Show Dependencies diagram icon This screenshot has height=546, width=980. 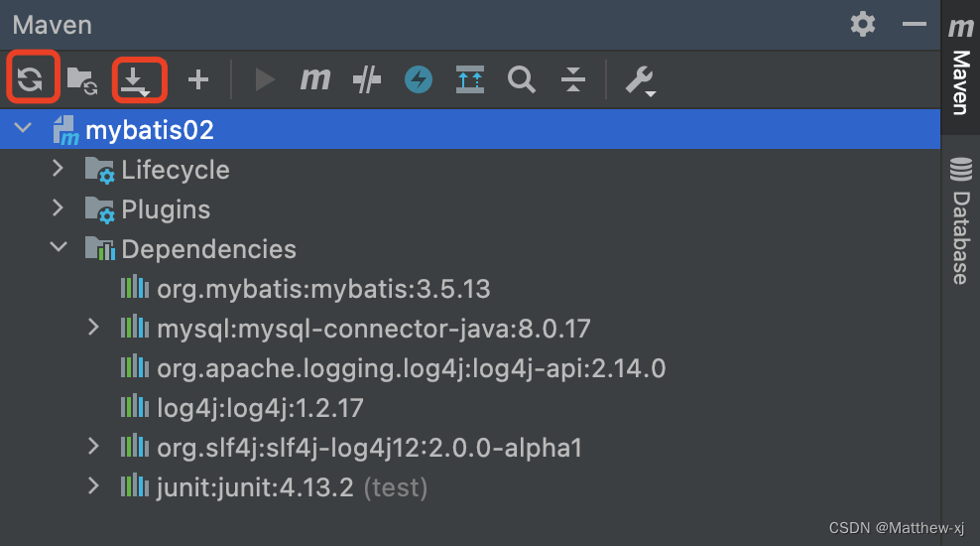pyautogui.click(x=470, y=79)
